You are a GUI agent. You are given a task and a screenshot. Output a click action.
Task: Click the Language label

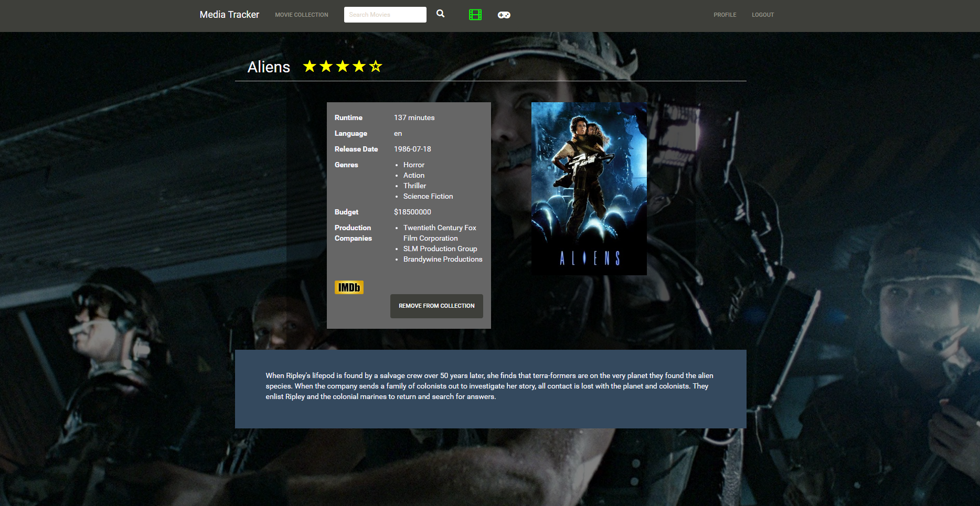(x=351, y=133)
